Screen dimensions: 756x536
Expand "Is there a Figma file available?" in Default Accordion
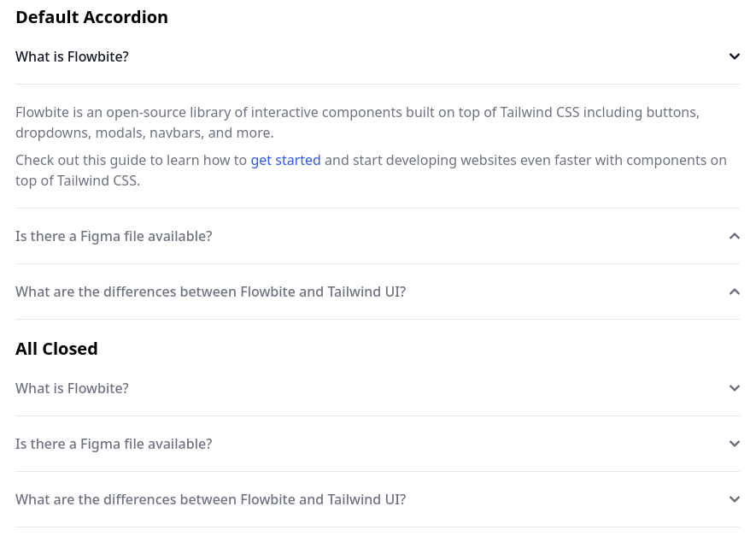(x=114, y=236)
